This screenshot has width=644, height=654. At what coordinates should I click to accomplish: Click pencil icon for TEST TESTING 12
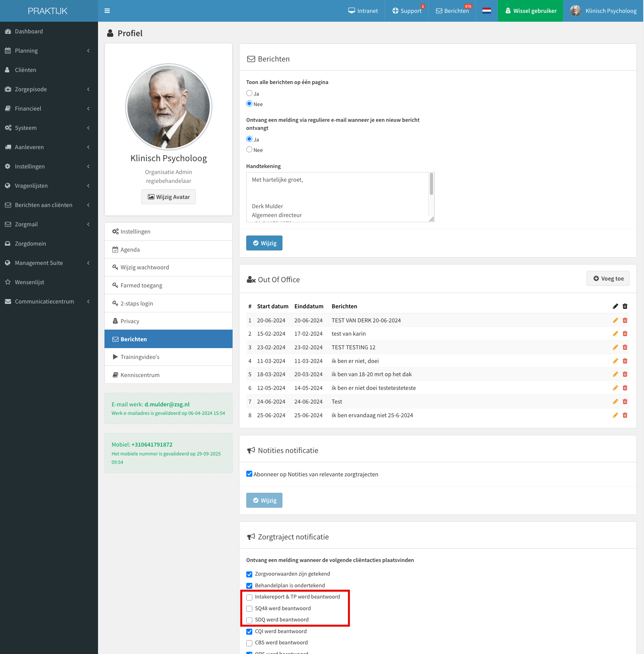pos(615,347)
